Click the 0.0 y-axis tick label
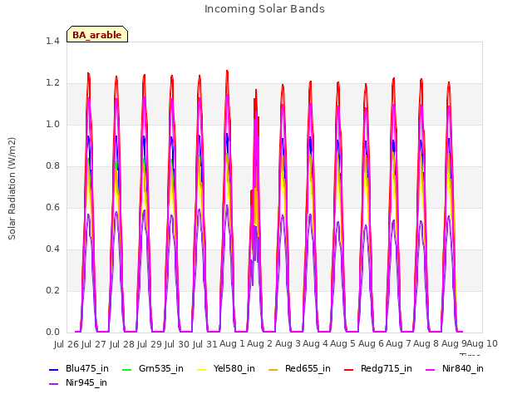Screen dimensions: 532x399 (x=52, y=332)
